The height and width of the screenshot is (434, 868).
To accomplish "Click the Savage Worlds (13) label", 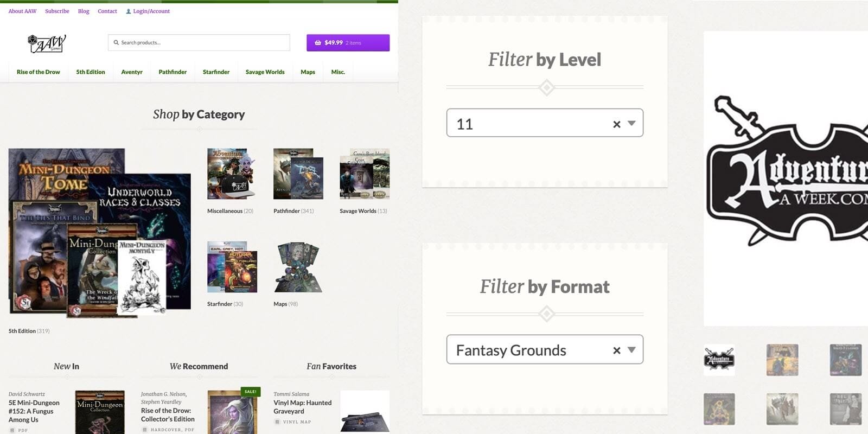I will [x=363, y=211].
